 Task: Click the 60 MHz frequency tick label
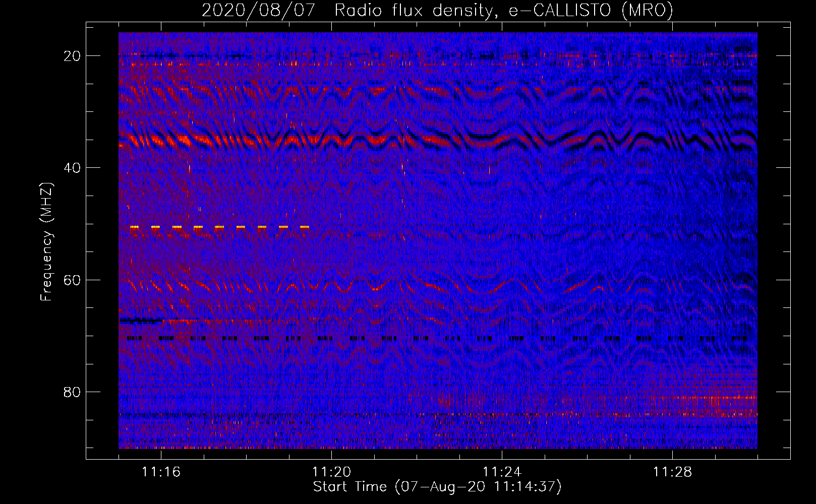coord(72,280)
